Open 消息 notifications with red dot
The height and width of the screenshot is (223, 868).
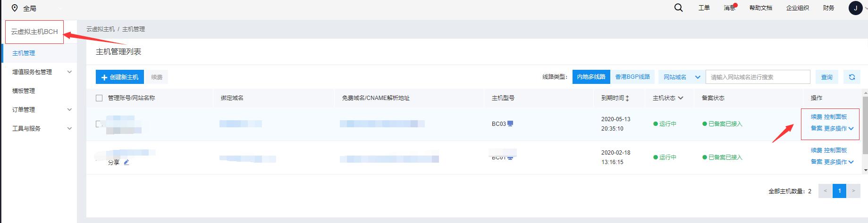pos(730,8)
